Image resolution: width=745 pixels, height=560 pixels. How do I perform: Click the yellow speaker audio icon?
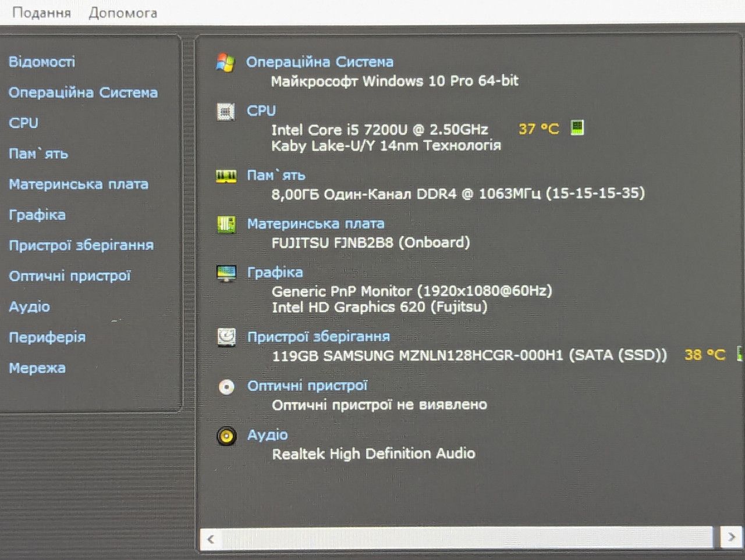(x=226, y=436)
